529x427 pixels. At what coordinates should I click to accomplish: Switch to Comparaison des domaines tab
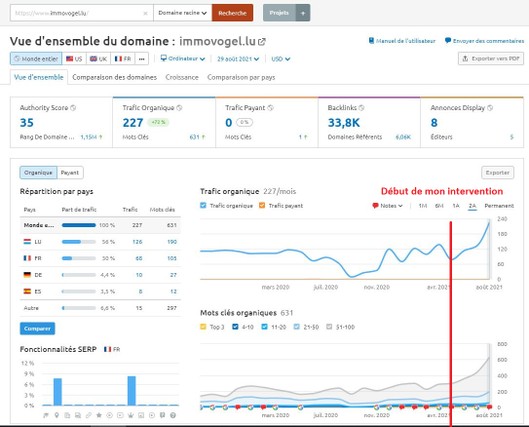114,77
